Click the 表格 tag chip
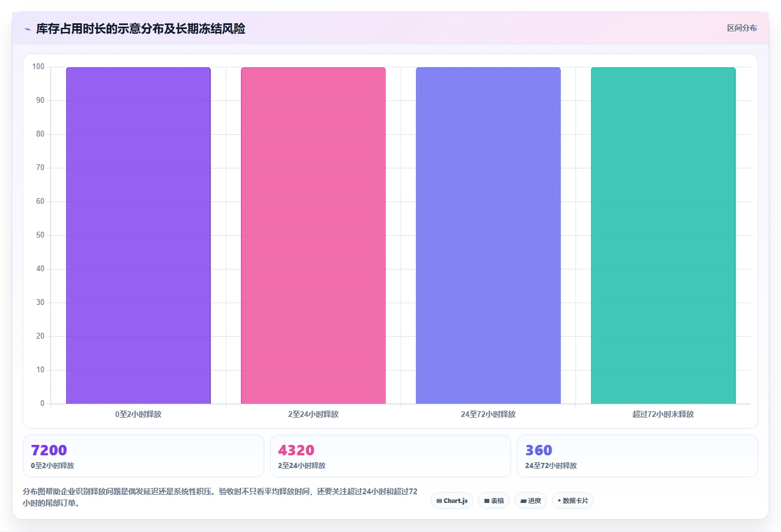Image resolution: width=781 pixels, height=532 pixels. point(494,501)
